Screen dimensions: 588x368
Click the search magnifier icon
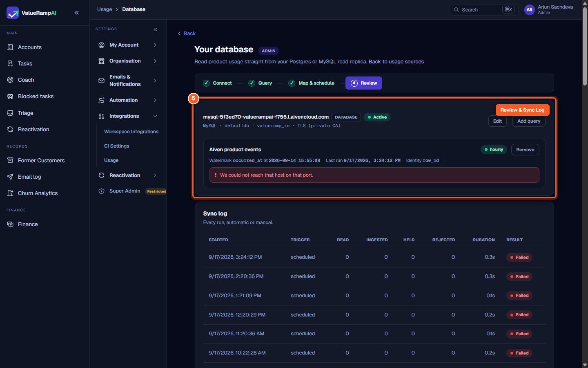click(x=457, y=10)
